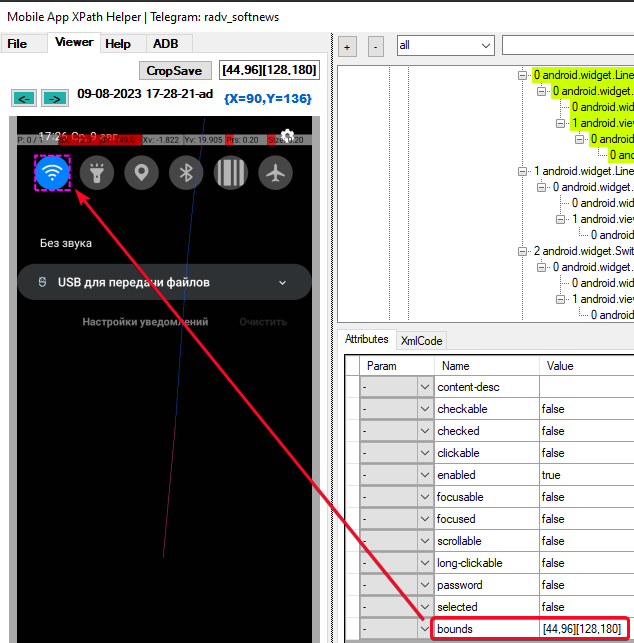Click the previous screenshot arrow button
Screen dimensions: 634x643
(x=24, y=98)
